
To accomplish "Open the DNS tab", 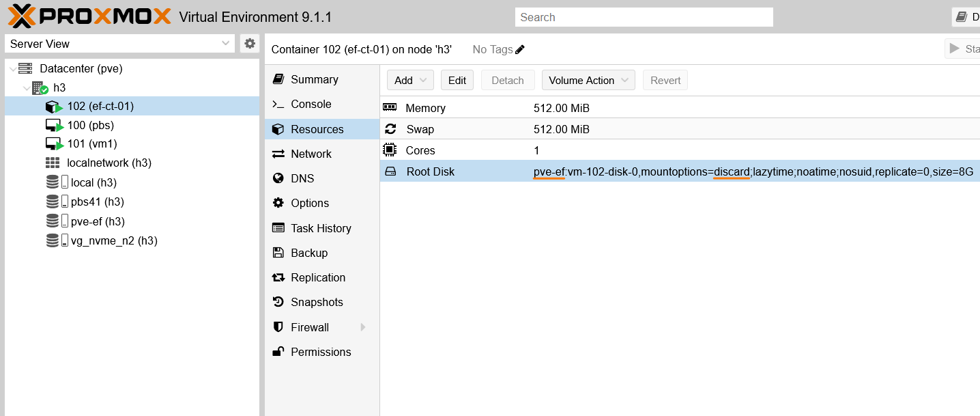I will point(321,178).
